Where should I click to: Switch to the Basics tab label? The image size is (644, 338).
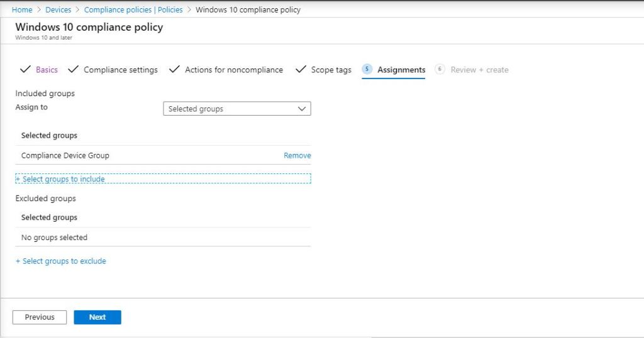(x=47, y=70)
